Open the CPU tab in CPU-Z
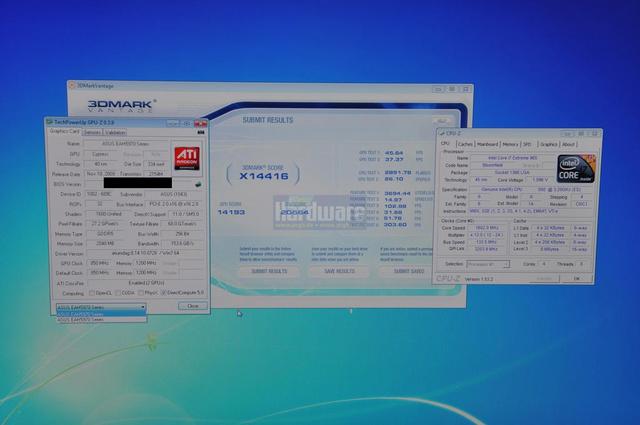The image size is (640, 425). [x=445, y=143]
